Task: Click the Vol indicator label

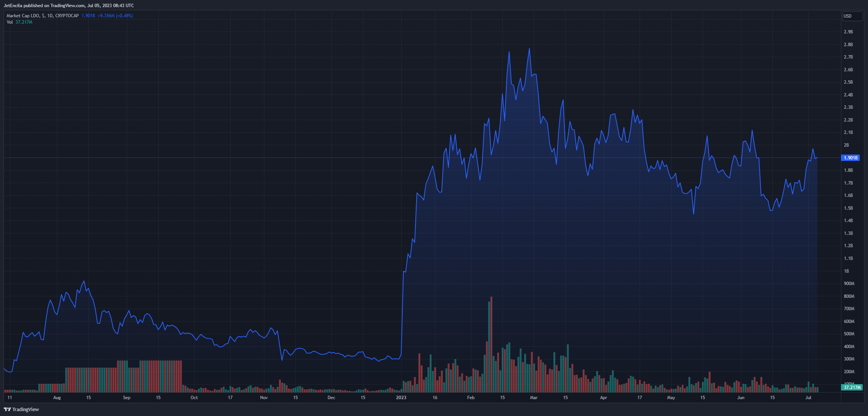Action: [x=10, y=22]
